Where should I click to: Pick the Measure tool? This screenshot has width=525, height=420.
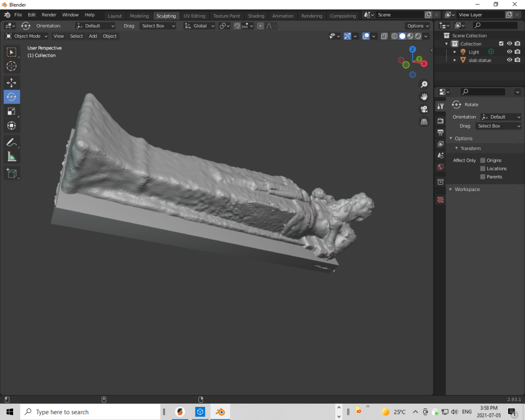[12, 156]
